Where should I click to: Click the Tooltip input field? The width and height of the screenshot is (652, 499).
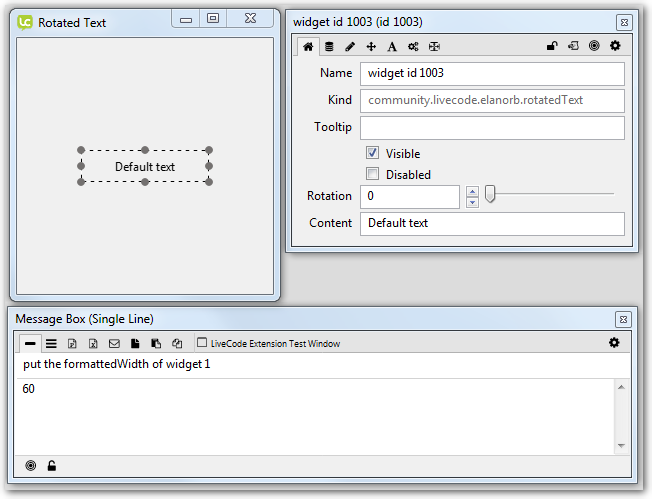[492, 128]
